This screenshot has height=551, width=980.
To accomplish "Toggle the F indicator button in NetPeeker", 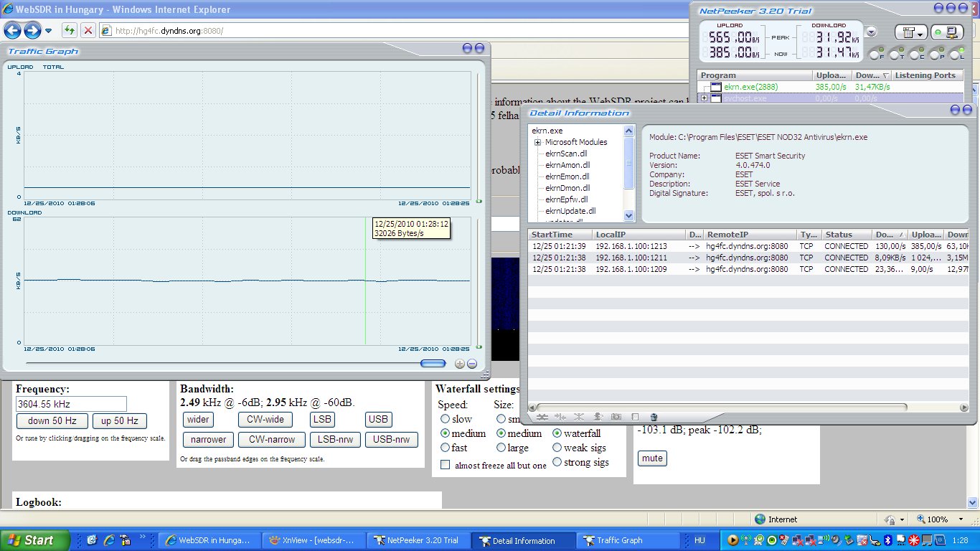I will point(875,54).
